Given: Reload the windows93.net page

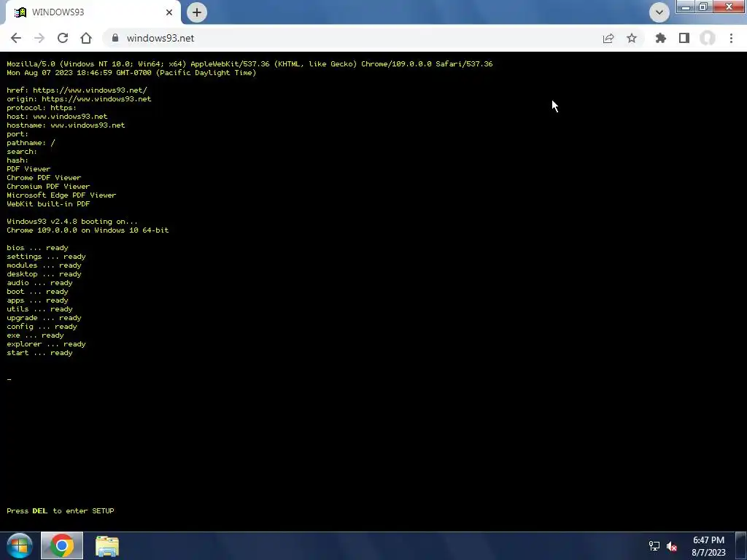Looking at the screenshot, I should click(x=63, y=38).
